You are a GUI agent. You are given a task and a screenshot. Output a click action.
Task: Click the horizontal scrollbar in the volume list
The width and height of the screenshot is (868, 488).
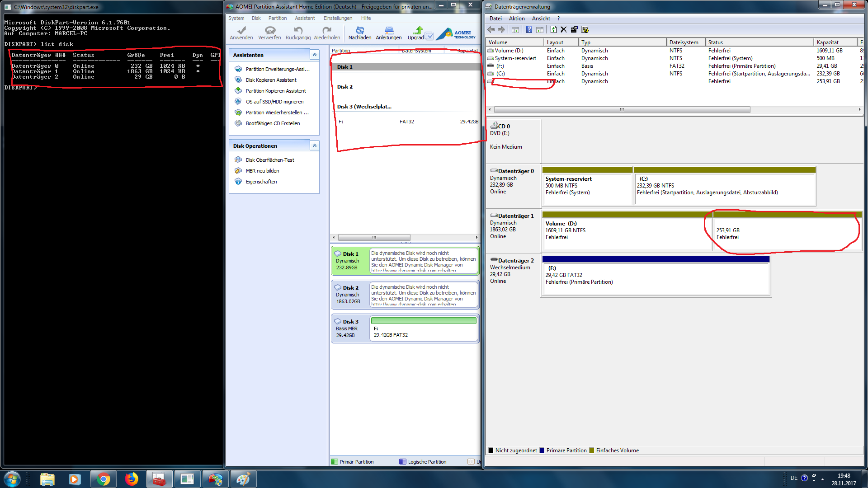(622, 110)
